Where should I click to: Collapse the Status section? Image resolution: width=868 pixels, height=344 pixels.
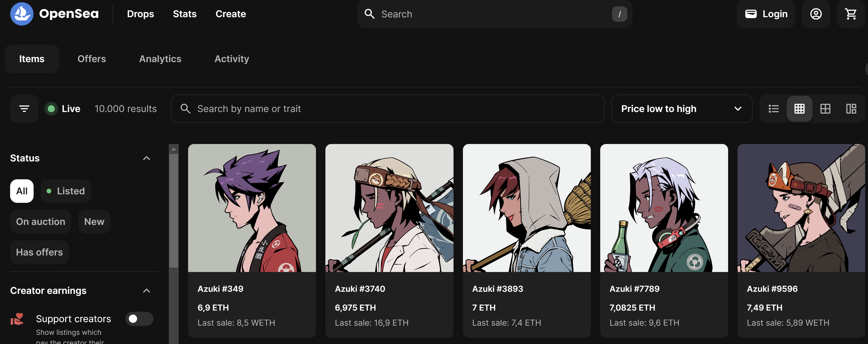click(146, 158)
